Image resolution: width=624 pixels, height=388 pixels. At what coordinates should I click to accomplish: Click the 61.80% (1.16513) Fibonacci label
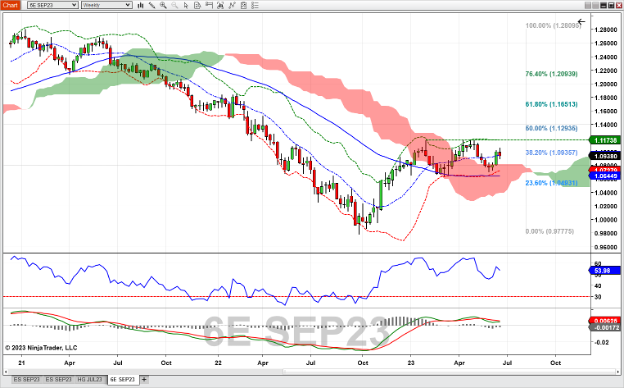click(x=551, y=104)
